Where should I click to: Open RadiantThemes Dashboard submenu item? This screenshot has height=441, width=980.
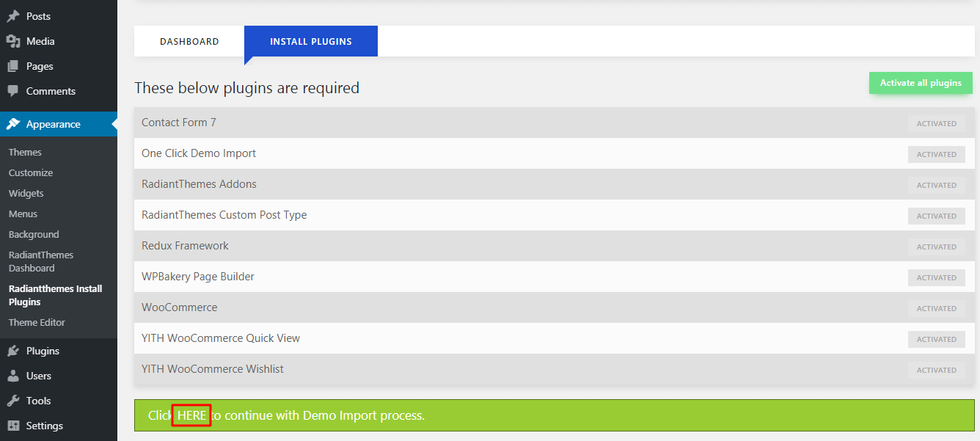coord(41,261)
